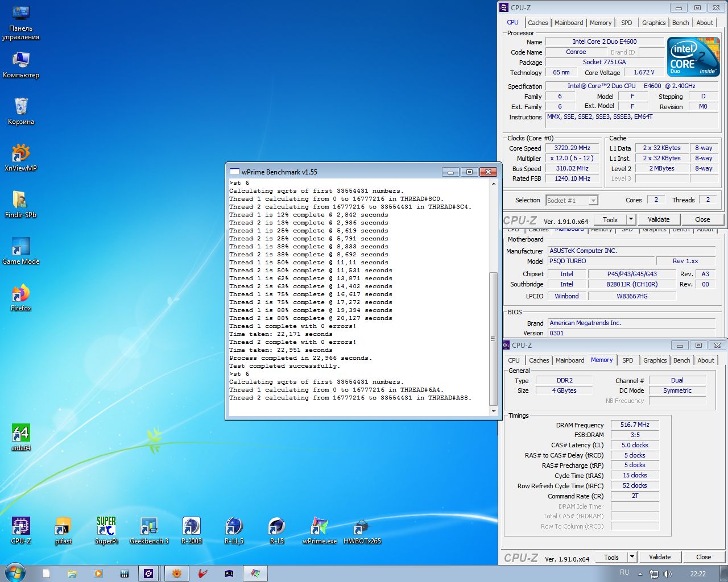Open the media player taskbar icon
Viewport: 728px width, 582px height.
[98, 573]
